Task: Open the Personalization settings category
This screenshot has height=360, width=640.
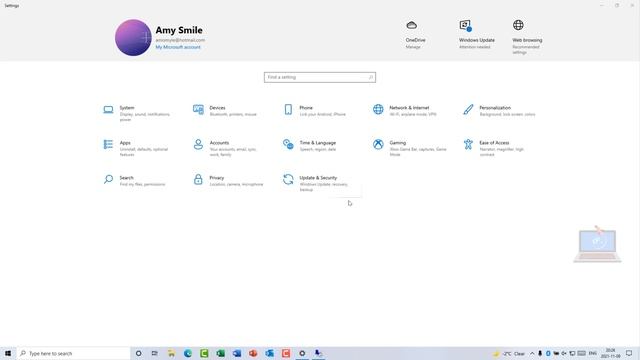Action: point(500,111)
